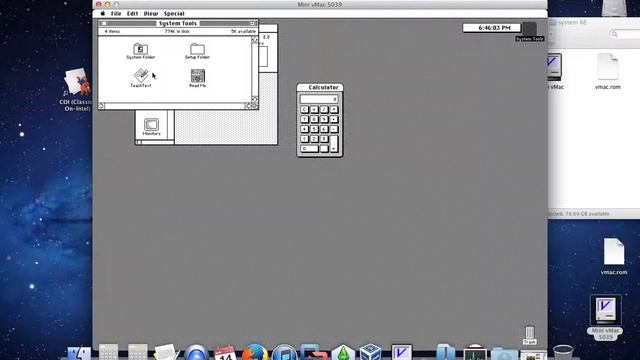
Task: Open the Finder icon in the Dock
Action: pyautogui.click(x=79, y=353)
